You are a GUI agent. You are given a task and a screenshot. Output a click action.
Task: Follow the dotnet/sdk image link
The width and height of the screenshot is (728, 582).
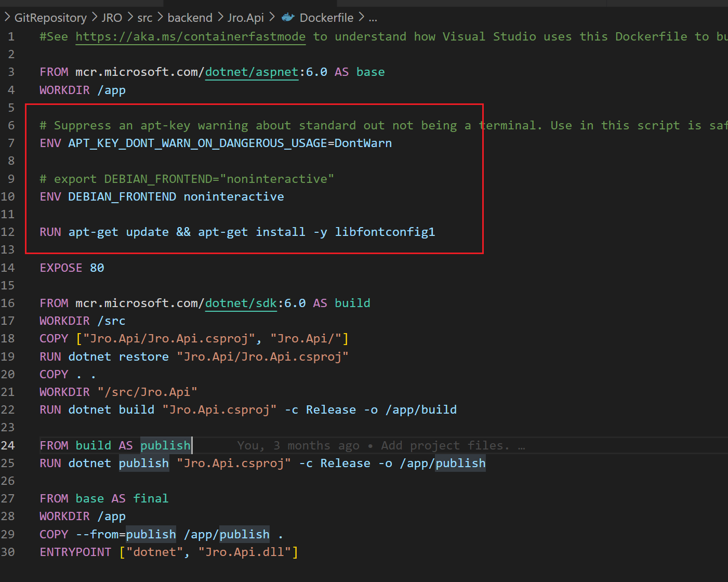241,302
